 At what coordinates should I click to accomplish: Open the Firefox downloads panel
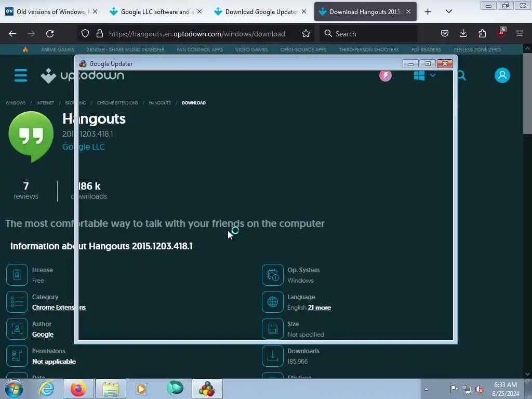tap(463, 33)
